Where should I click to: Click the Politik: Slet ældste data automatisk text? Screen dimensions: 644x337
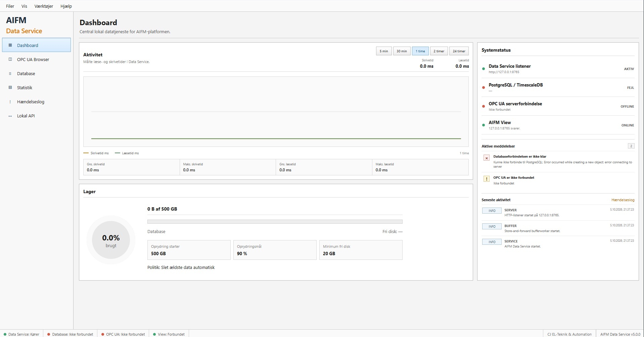click(x=181, y=267)
